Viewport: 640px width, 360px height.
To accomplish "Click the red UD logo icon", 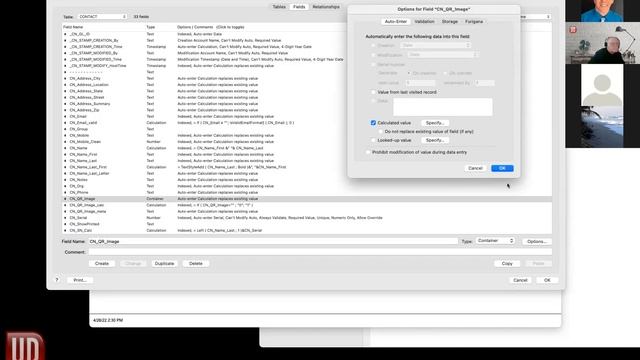I will click(24, 346).
